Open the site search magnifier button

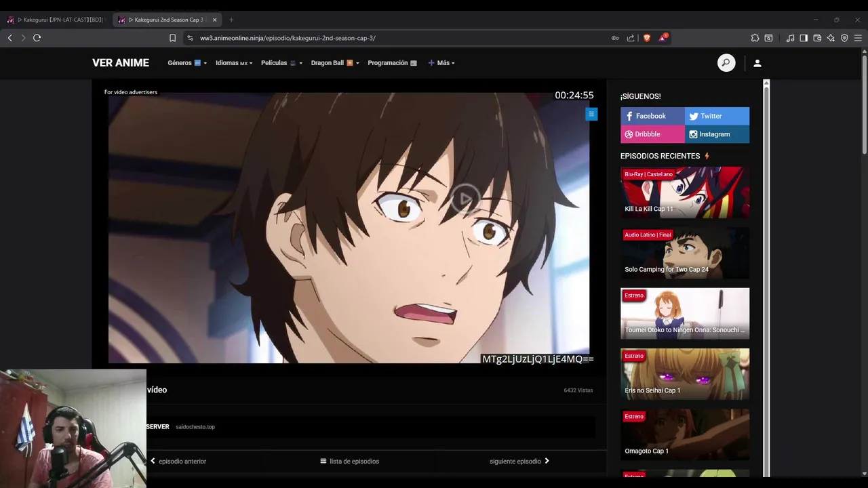(726, 63)
